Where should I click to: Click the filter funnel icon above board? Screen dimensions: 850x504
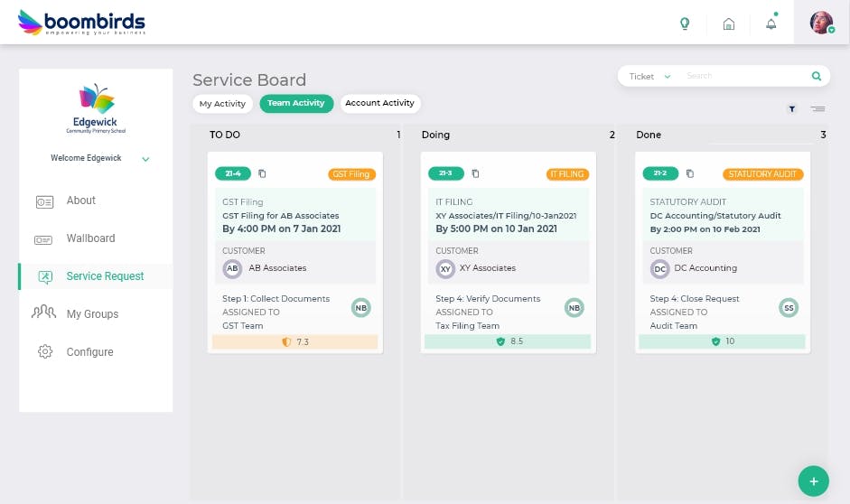pyautogui.click(x=792, y=108)
